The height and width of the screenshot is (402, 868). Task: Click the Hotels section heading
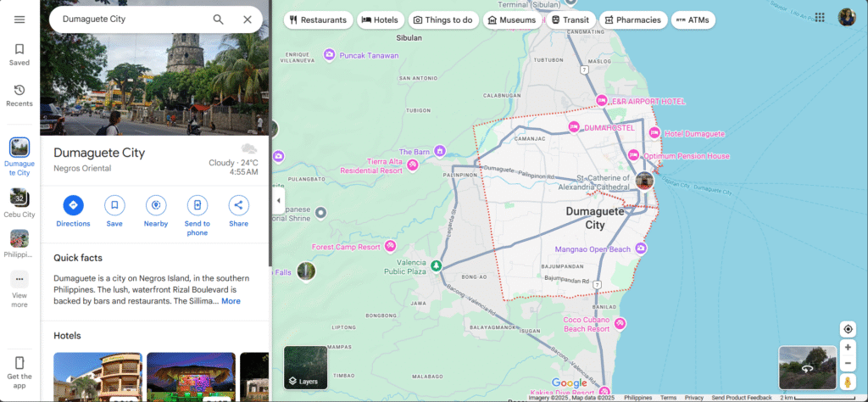click(67, 336)
